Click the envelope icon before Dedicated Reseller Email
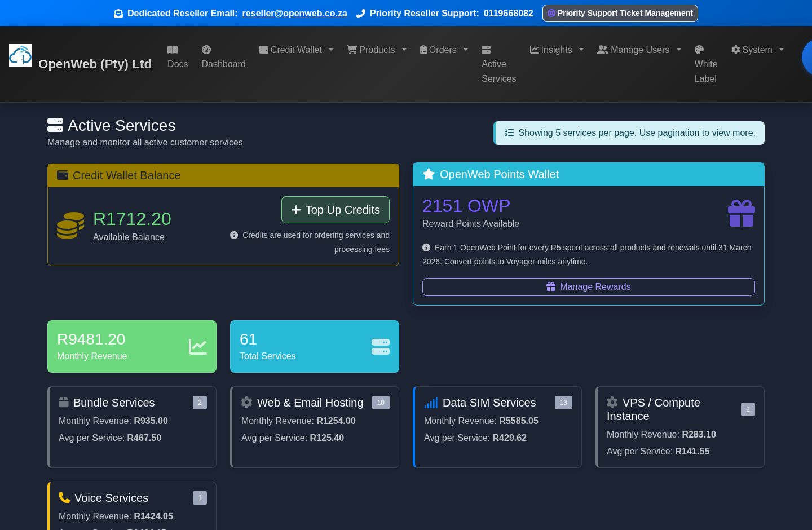 [118, 14]
